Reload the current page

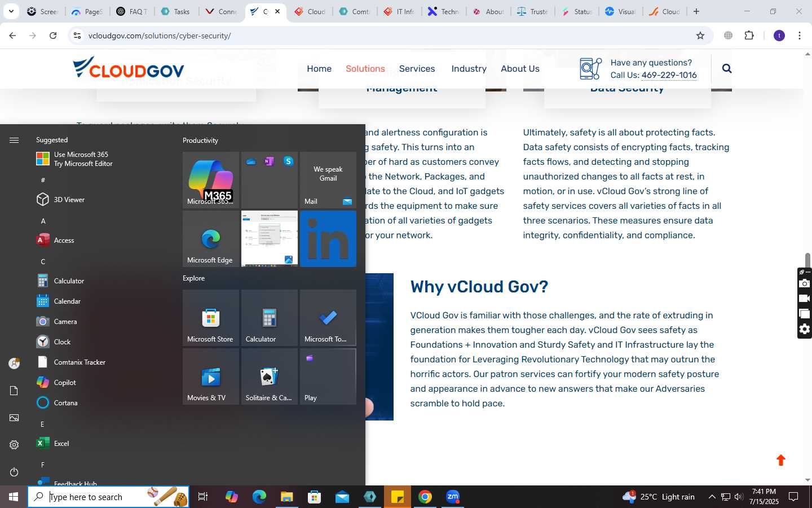53,36
